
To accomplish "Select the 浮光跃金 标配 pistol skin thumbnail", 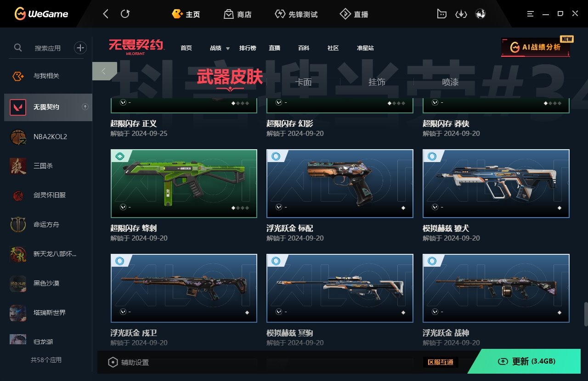I will [340, 184].
